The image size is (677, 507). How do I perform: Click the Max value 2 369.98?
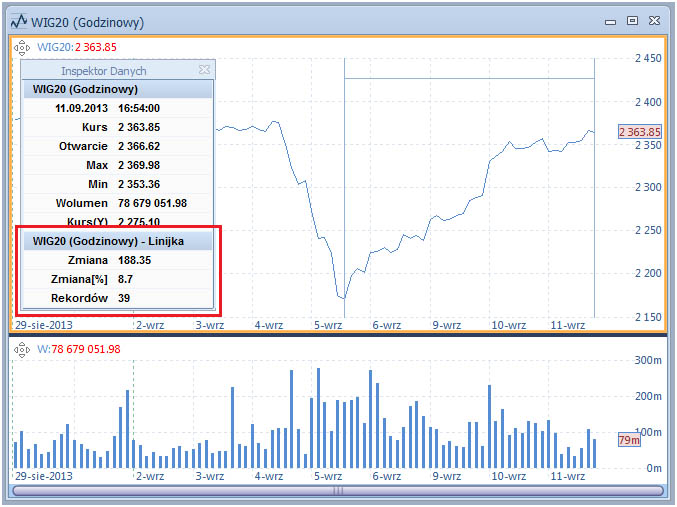[x=139, y=165]
